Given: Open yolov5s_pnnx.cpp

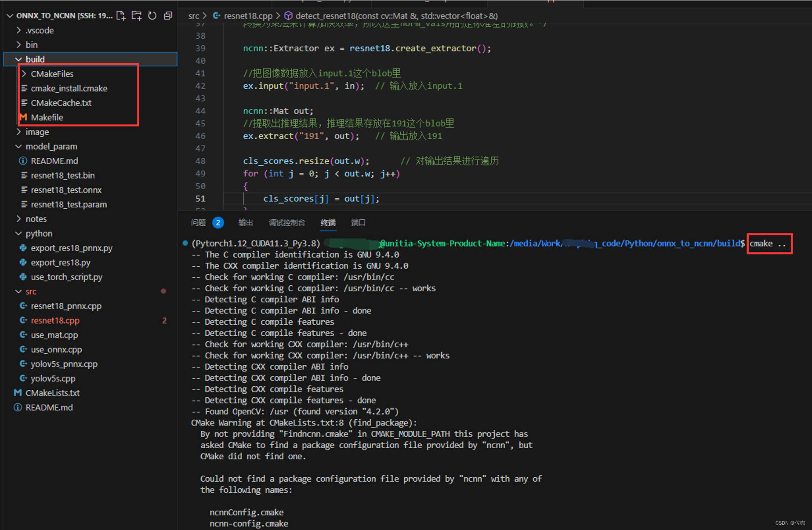Looking at the screenshot, I should click(x=64, y=364).
